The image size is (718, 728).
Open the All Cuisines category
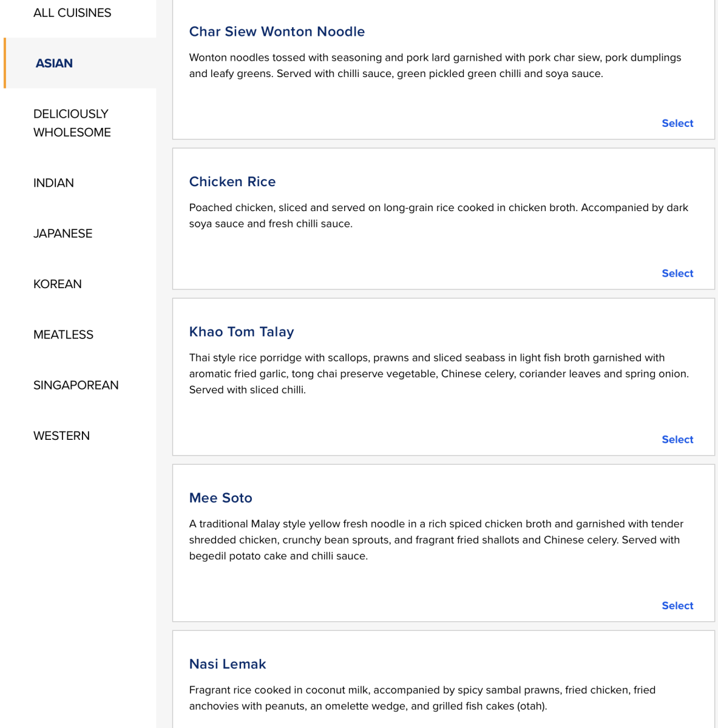[72, 13]
